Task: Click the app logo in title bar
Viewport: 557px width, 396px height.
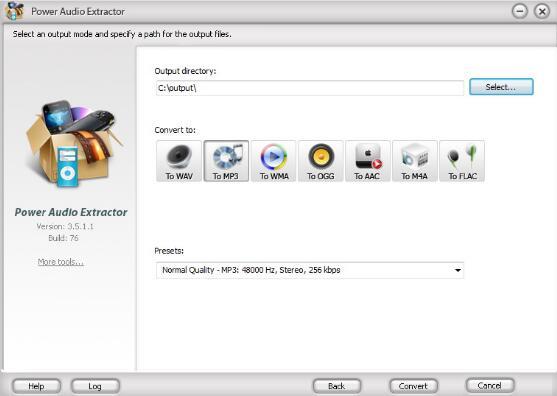Action: tap(15, 11)
